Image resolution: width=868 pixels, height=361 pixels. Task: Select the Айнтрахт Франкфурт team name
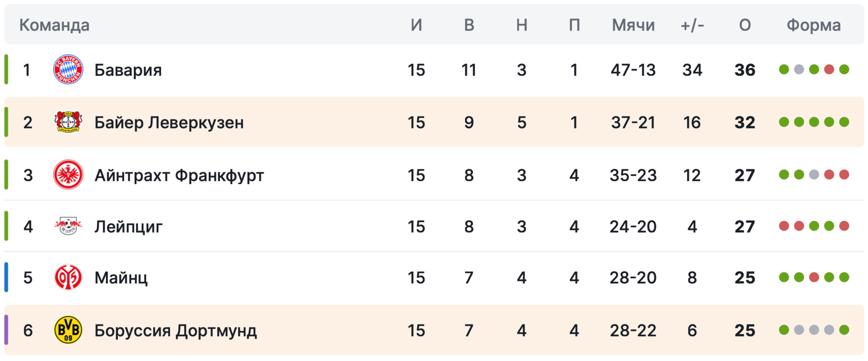coord(179,175)
